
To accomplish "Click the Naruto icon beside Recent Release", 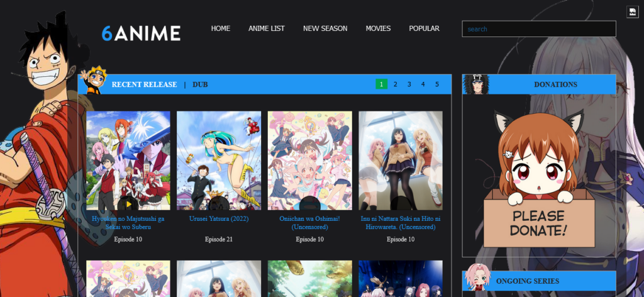I will [x=95, y=80].
